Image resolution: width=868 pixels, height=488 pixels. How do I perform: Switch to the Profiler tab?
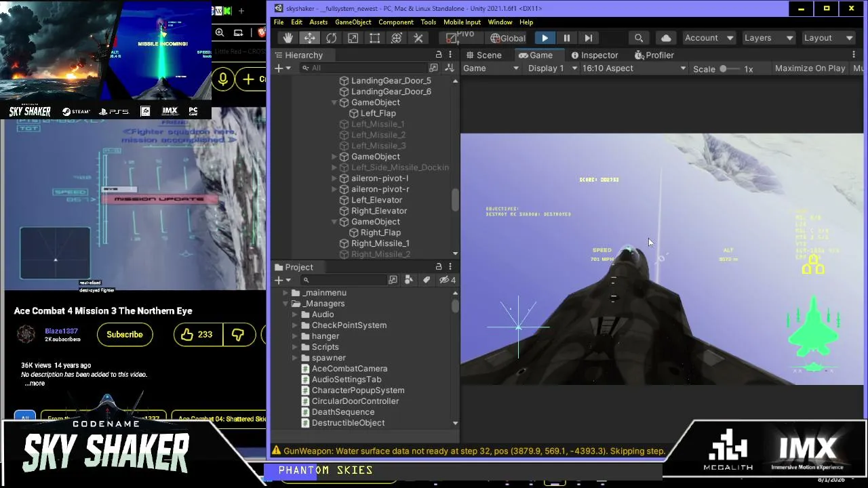pyautogui.click(x=654, y=55)
